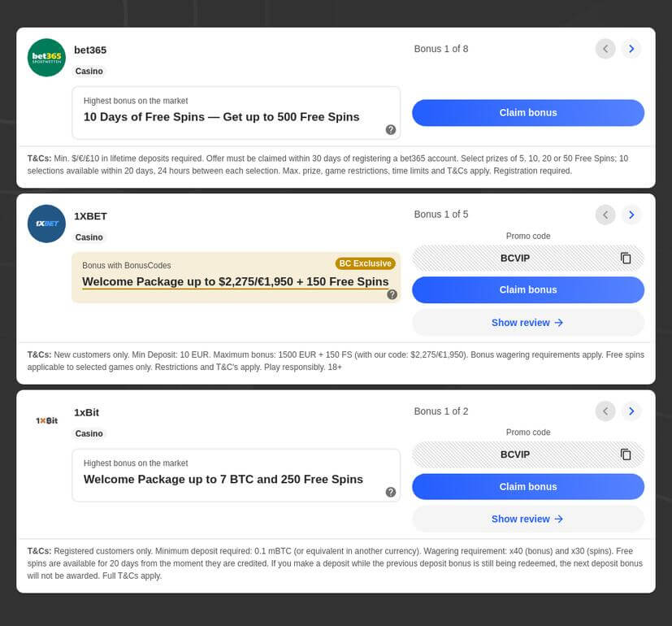Viewport: 672px width, 626px height.
Task: Claim the 1xBit BTC bonus
Action: tap(528, 487)
